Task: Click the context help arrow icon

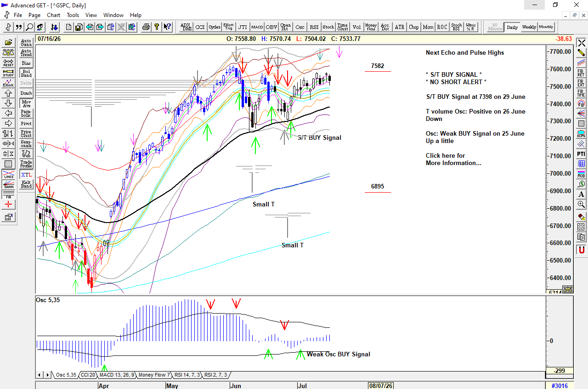Action: pyautogui.click(x=167, y=27)
